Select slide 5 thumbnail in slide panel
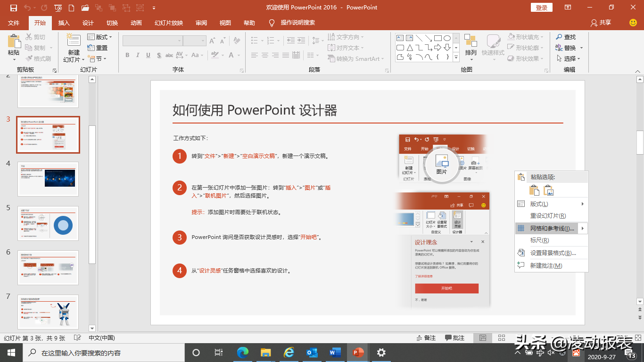Screen dimensions: 644x362 (48, 223)
